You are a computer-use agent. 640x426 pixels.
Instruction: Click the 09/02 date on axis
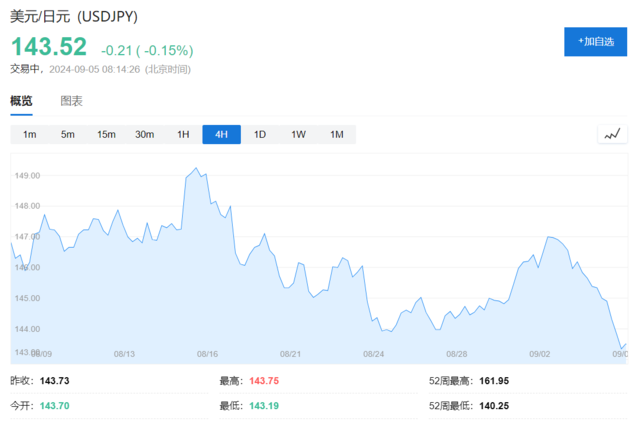pos(540,353)
